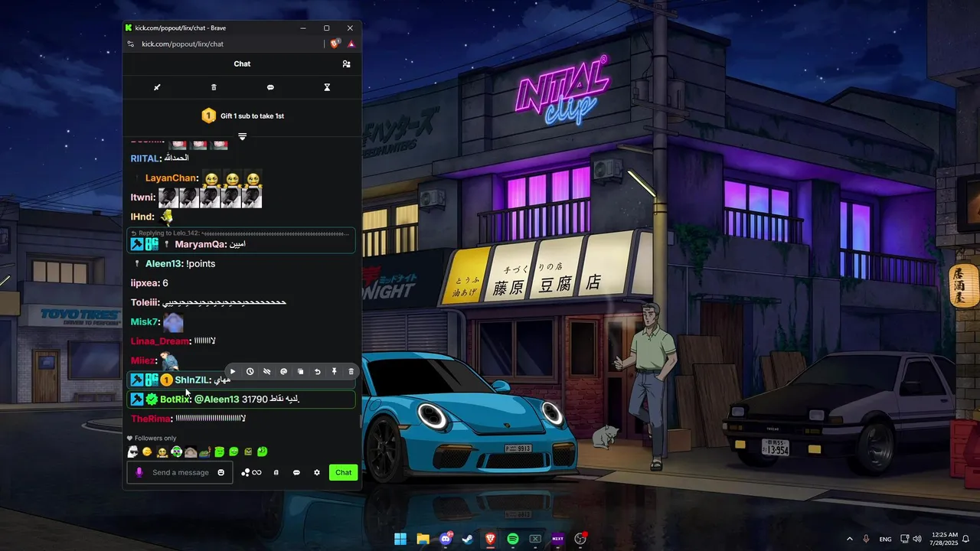The height and width of the screenshot is (551, 980).
Task: Click the Followers only label
Action: [156, 439]
